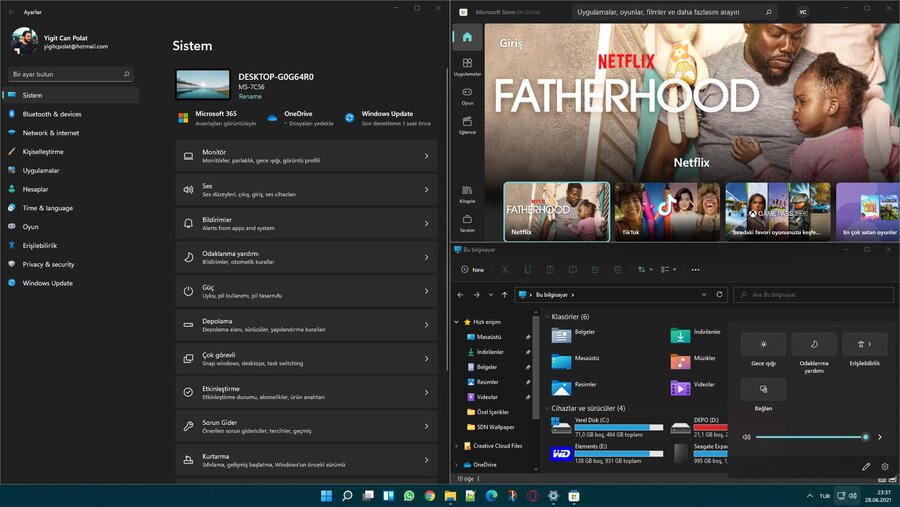This screenshot has height=507, width=900.
Task: Open WhatsApp from the taskbar
Action: coord(409,495)
